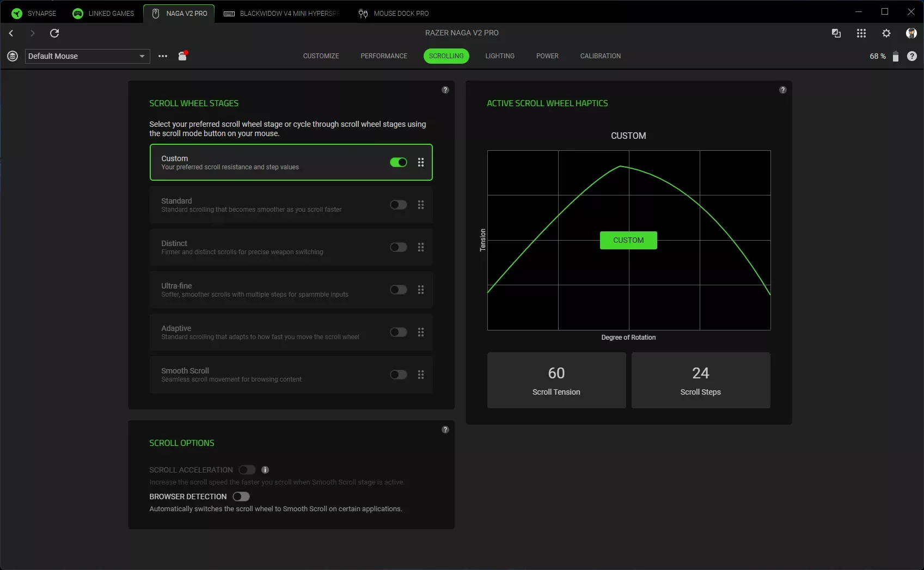Click the drag handle on Distinct stage

coord(421,247)
